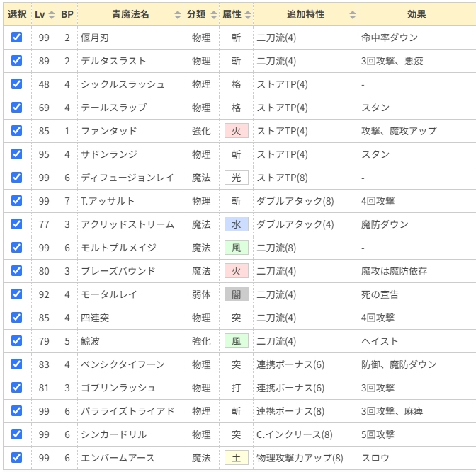Sort by the 属性 column header
This screenshot has height=472, width=476.
(x=247, y=14)
